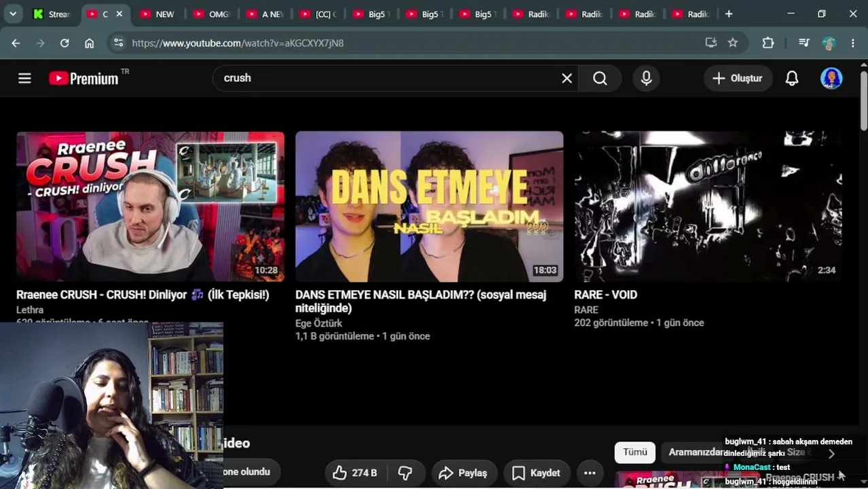The image size is (868, 489).
Task: Dislike the video with thumbs-down
Action: pos(405,473)
